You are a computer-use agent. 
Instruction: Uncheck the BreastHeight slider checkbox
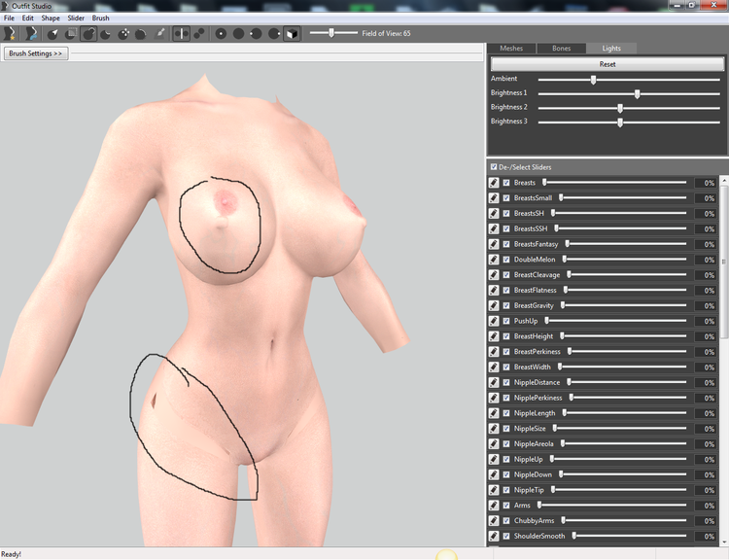[x=506, y=336]
